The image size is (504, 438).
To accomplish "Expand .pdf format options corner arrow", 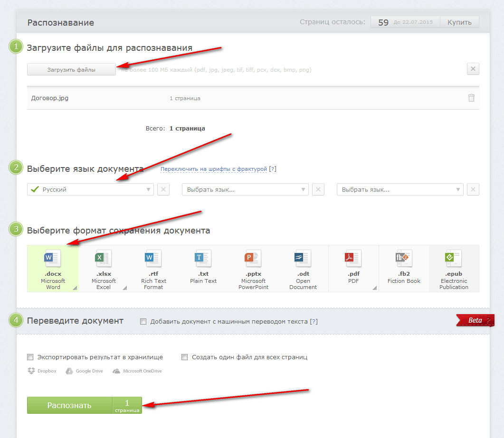I will (x=375, y=288).
